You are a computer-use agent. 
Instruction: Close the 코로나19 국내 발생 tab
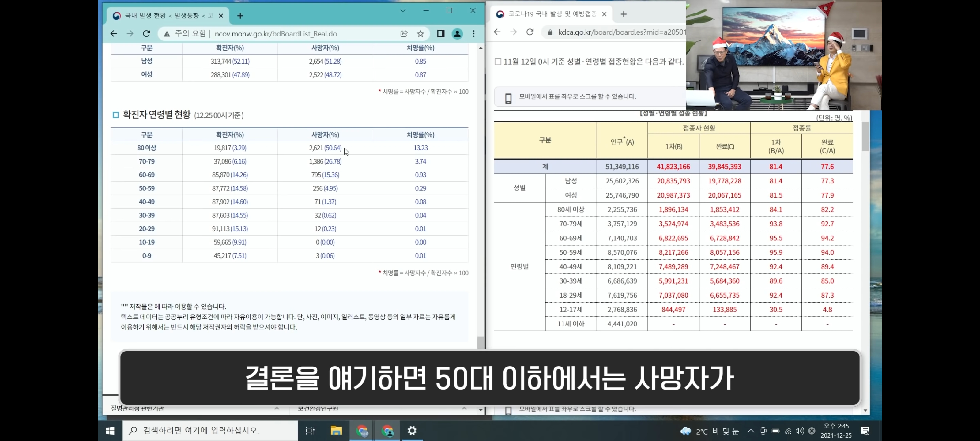pos(604,14)
